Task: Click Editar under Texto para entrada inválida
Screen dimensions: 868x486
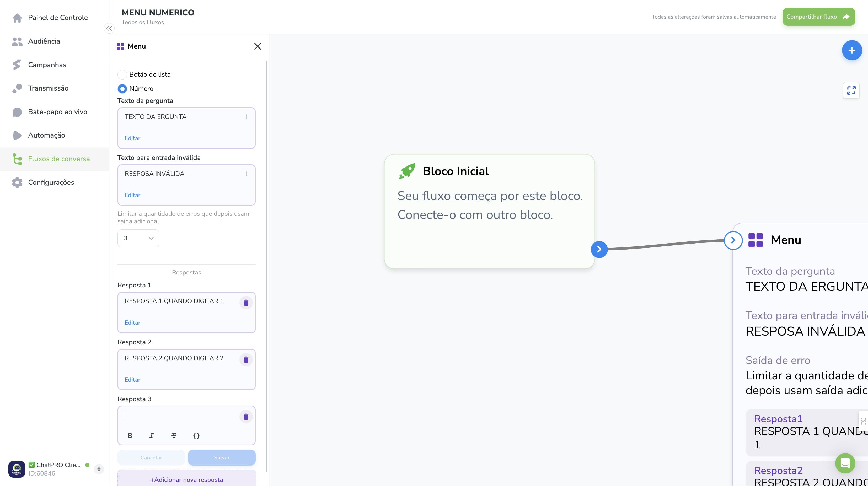Action: (x=132, y=195)
